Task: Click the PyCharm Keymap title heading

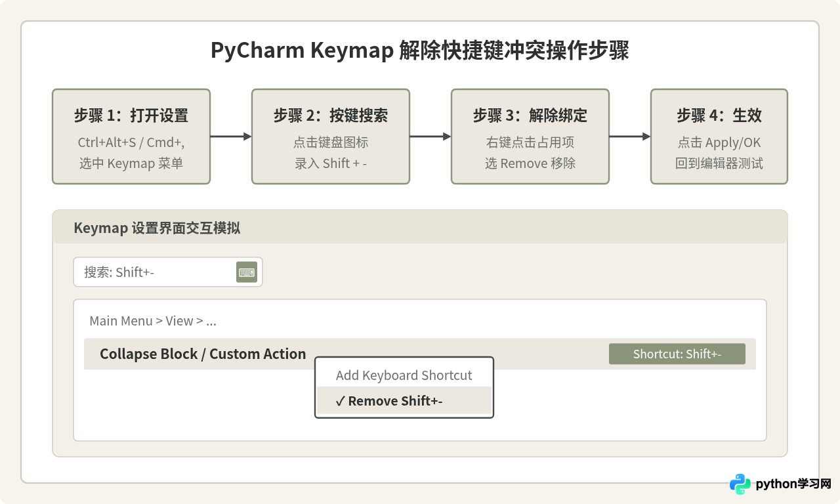Action: [x=420, y=51]
